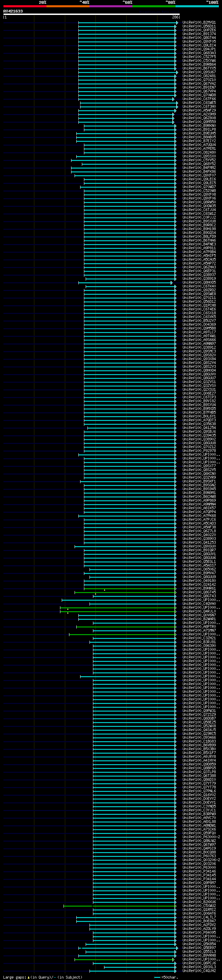Image resolution: width=222 pixels, height=980 pixels.
Task: Select the green-bar hit UniRef100_B9HR61
Action: pos(199,589)
